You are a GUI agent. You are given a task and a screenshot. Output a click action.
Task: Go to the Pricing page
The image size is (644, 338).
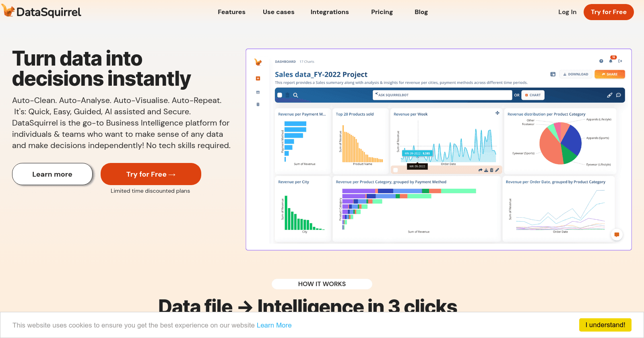pos(382,12)
